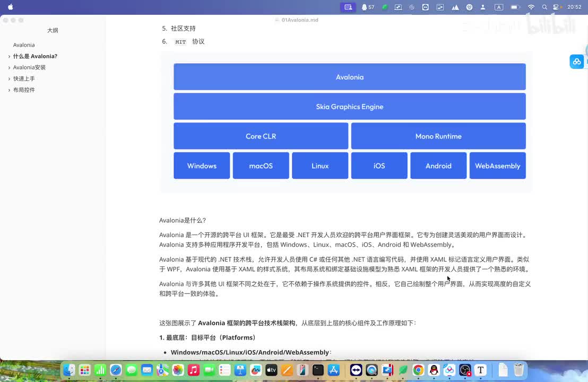The width and height of the screenshot is (588, 382).
Task: Click the Avalonia diagram block
Action: pos(350,77)
